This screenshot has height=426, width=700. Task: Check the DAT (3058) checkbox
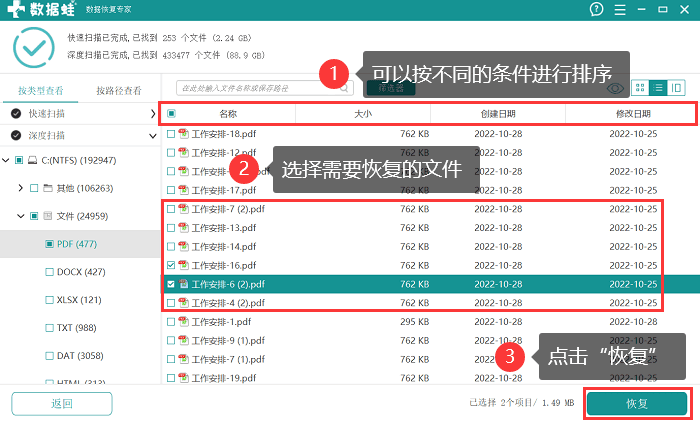tap(49, 356)
